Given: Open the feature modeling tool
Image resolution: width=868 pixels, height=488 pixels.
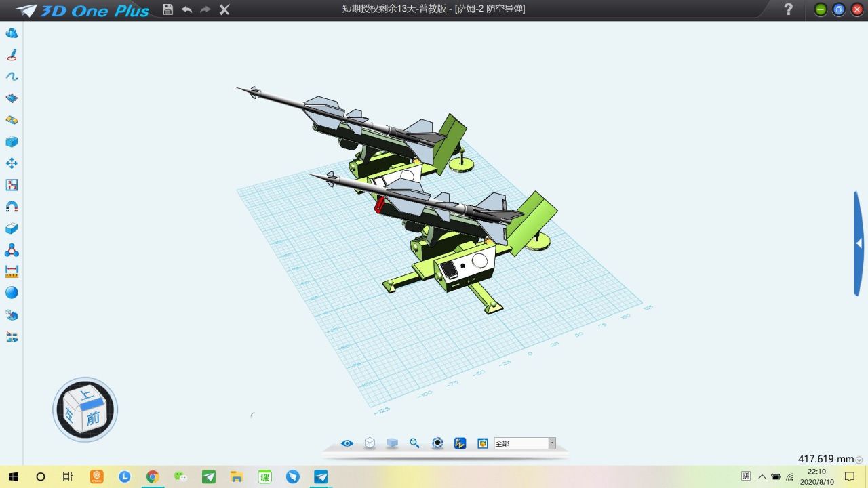Looking at the screenshot, I should coord(12,98).
